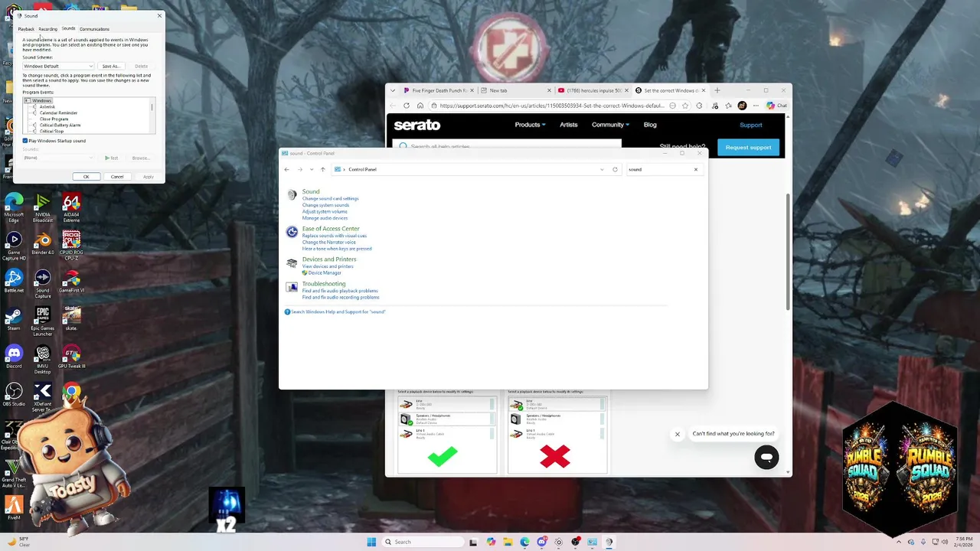Click the Troubleshooting icon in Control Panel

point(292,287)
